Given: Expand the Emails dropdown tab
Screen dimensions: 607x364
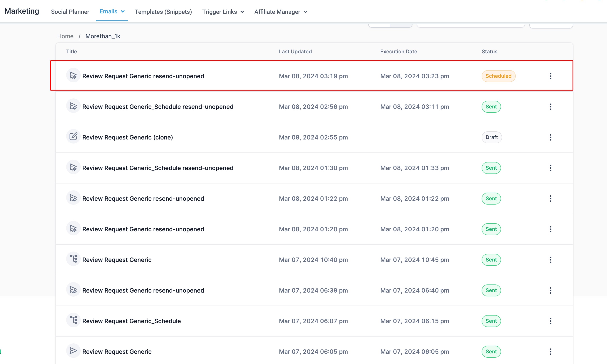Looking at the screenshot, I should 112,11.
